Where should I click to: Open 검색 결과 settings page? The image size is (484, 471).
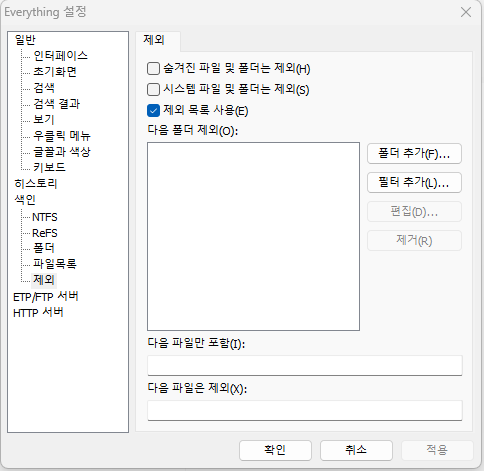click(x=56, y=103)
